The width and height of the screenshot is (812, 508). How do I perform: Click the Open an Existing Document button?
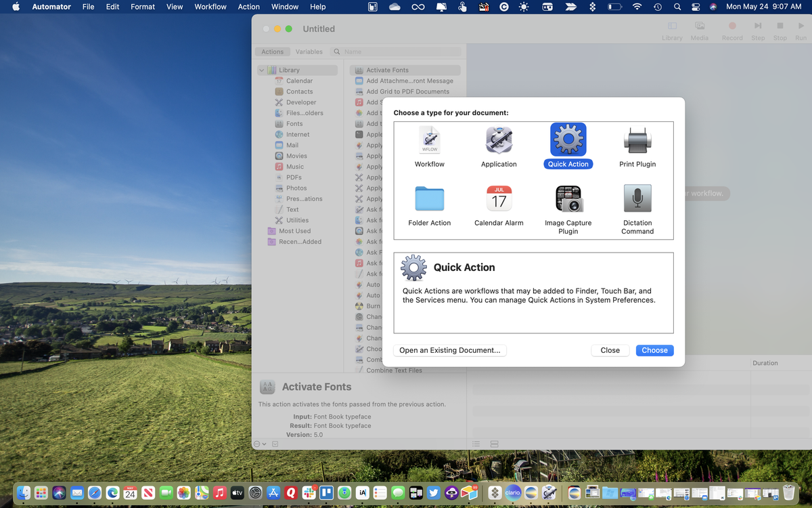click(449, 350)
